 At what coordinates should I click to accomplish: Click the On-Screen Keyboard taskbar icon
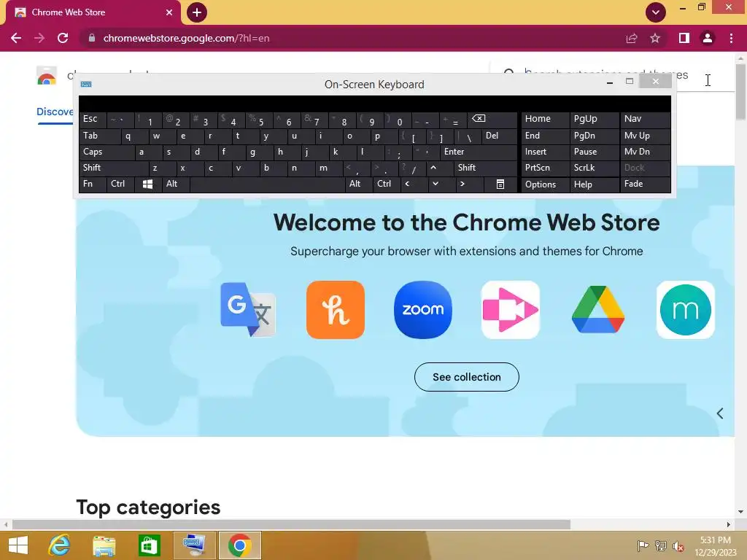click(194, 545)
